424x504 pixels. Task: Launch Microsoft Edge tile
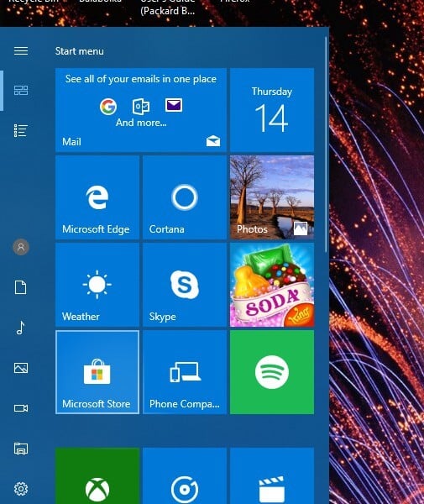(97, 197)
